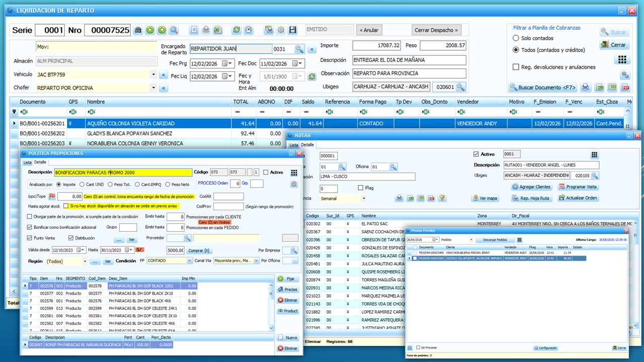Click Ver mapa button in Rutas
This screenshot has width=644, height=362.
485,198
